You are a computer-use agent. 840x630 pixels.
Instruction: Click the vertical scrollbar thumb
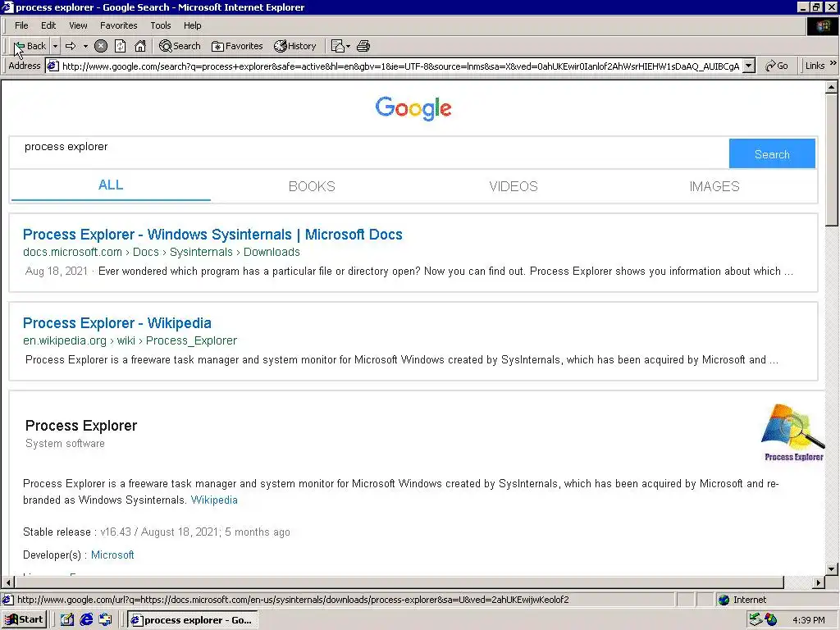click(832, 160)
